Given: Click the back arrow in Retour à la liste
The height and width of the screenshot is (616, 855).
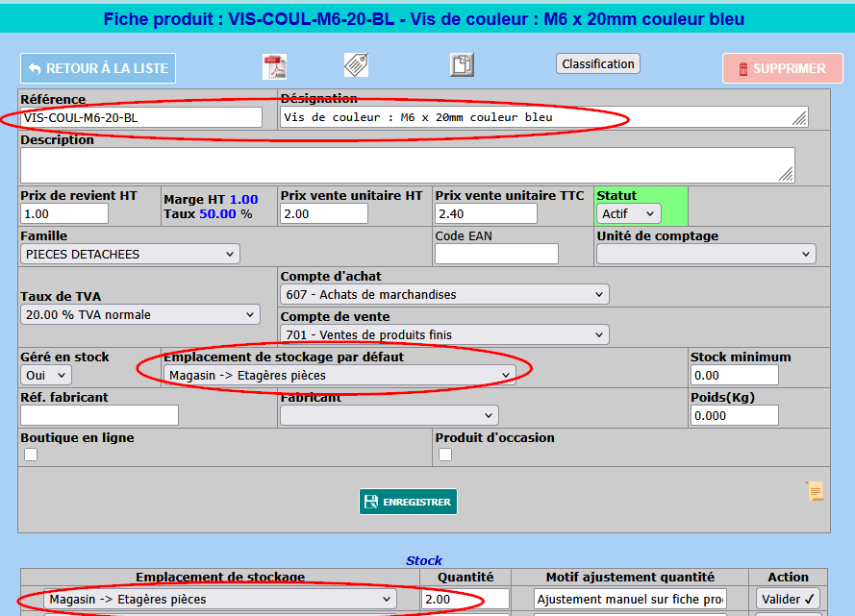Looking at the screenshot, I should pos(35,68).
